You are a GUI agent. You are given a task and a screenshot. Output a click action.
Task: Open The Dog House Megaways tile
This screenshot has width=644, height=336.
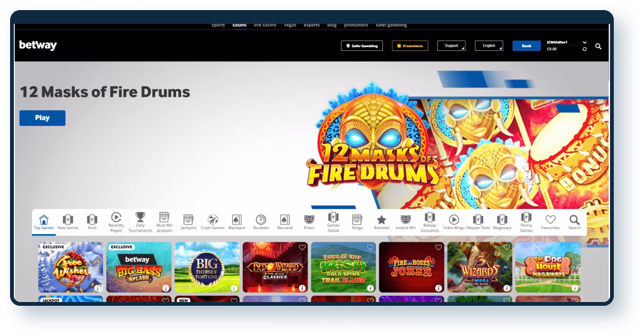point(548,267)
